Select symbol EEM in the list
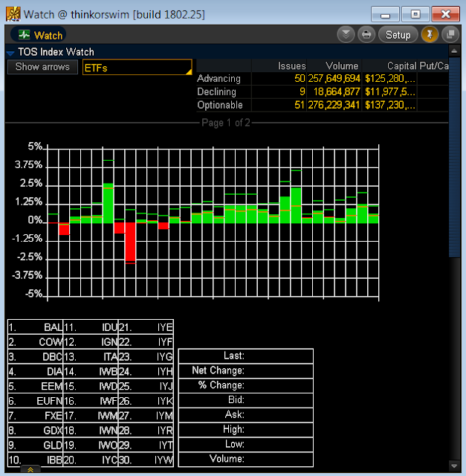The height and width of the screenshot is (476, 466). click(x=35, y=386)
